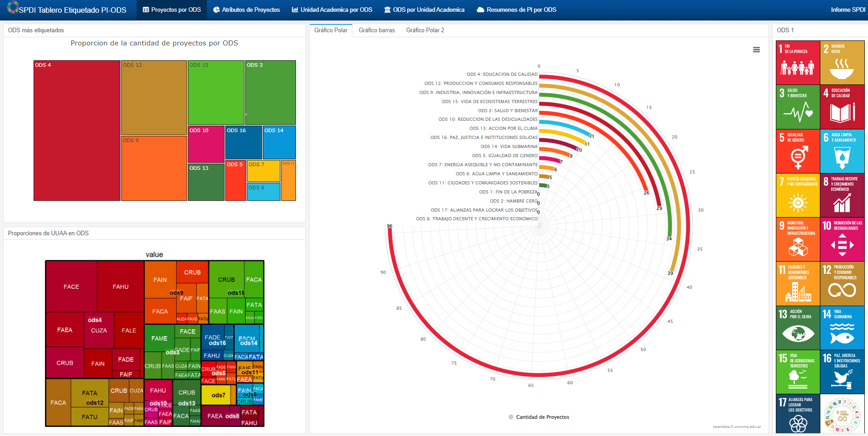The width and height of the screenshot is (868, 436).
Task: Go to Atributos de Proyectos menu
Action: tap(247, 10)
